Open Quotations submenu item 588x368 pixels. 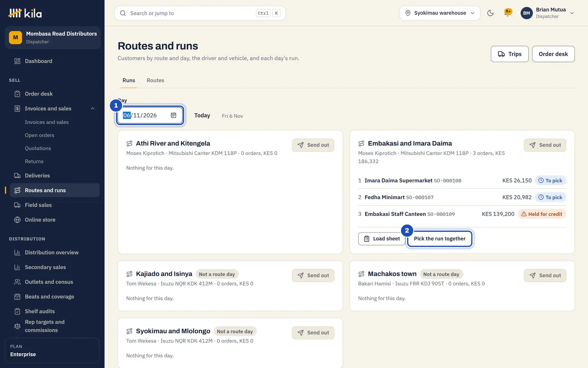(x=38, y=148)
